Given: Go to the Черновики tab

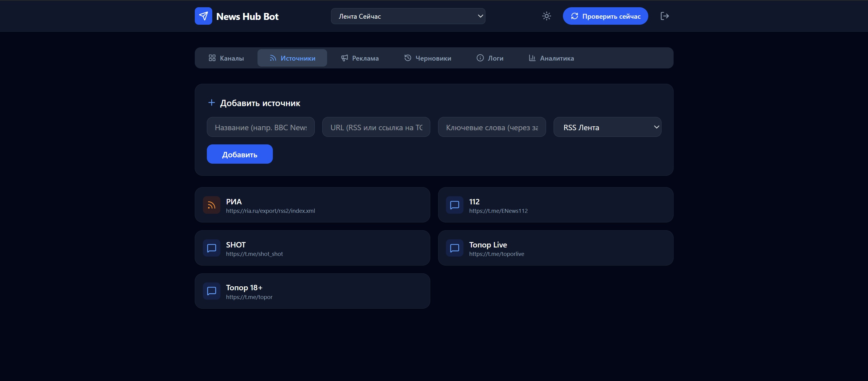Looking at the screenshot, I should point(427,58).
